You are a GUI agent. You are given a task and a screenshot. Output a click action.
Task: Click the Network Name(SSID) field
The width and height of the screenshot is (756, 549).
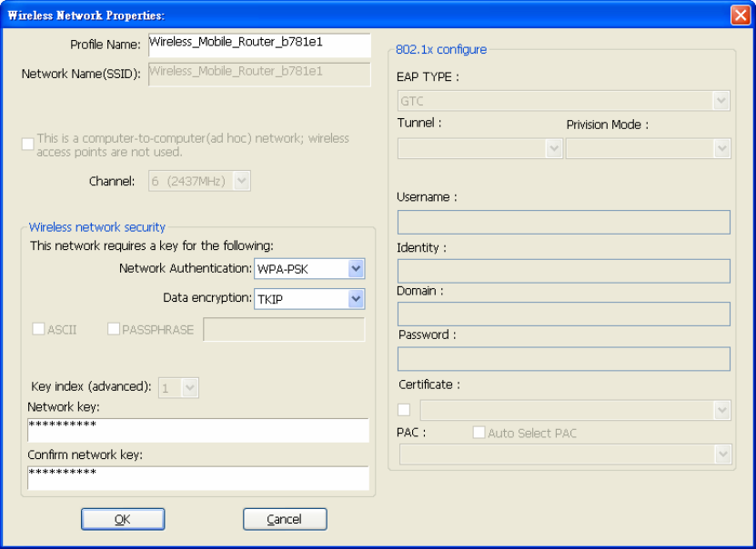tap(259, 75)
